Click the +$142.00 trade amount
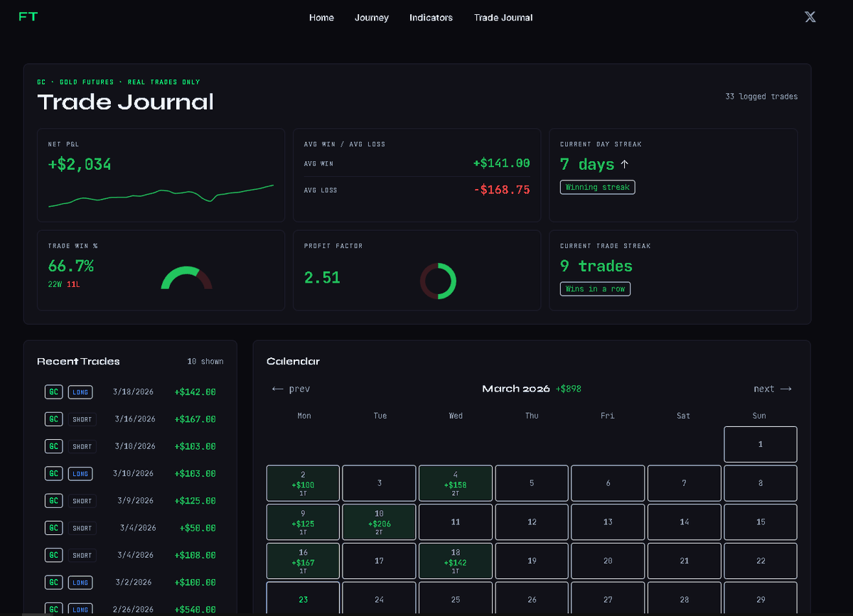 195,392
